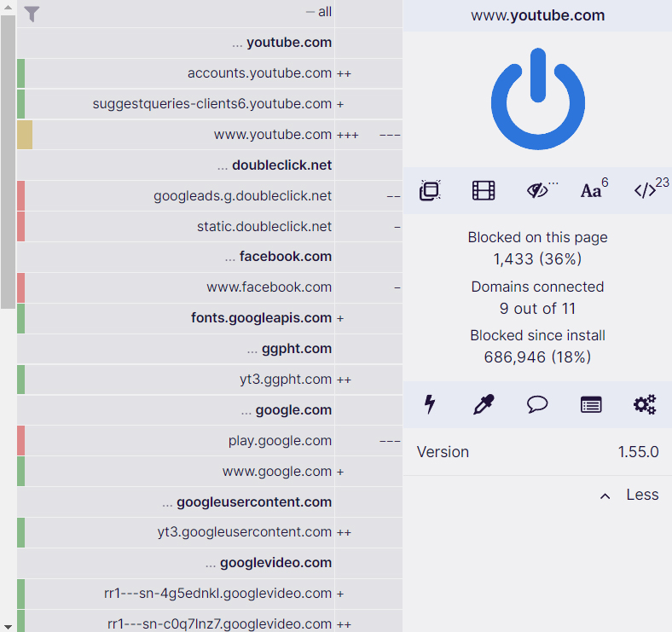
Task: Click 'Domains connected' 9 out of 11 value
Action: (x=537, y=309)
